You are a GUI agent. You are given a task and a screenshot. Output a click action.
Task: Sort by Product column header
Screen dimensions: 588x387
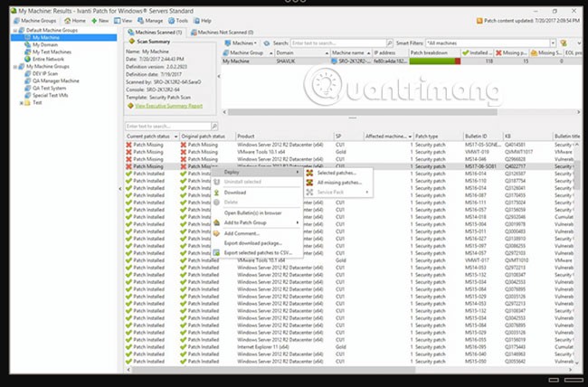pyautogui.click(x=284, y=137)
